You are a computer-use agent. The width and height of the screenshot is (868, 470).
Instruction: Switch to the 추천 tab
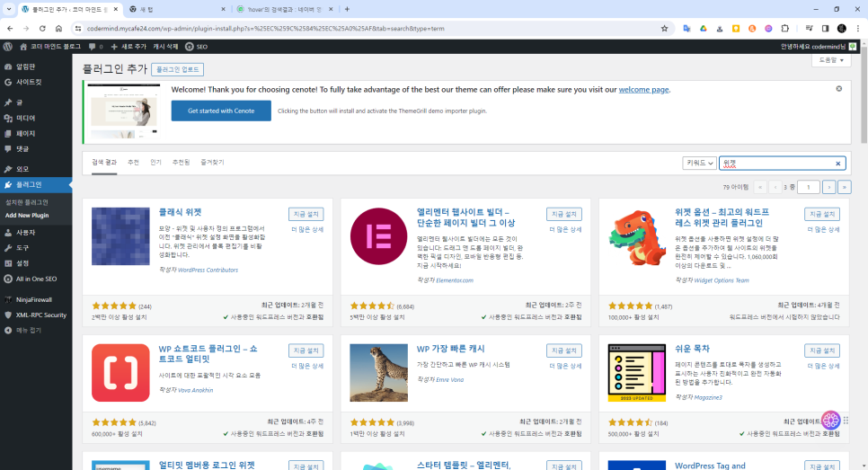133,162
